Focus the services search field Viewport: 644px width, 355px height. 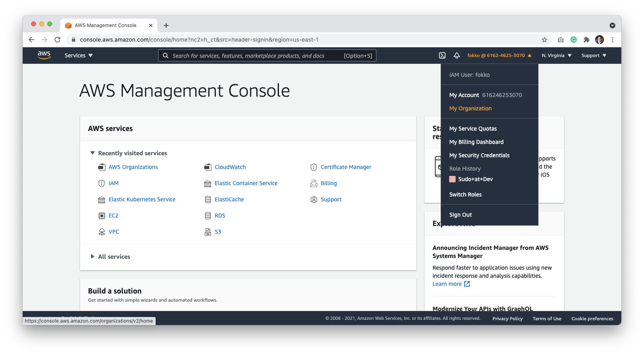(267, 55)
